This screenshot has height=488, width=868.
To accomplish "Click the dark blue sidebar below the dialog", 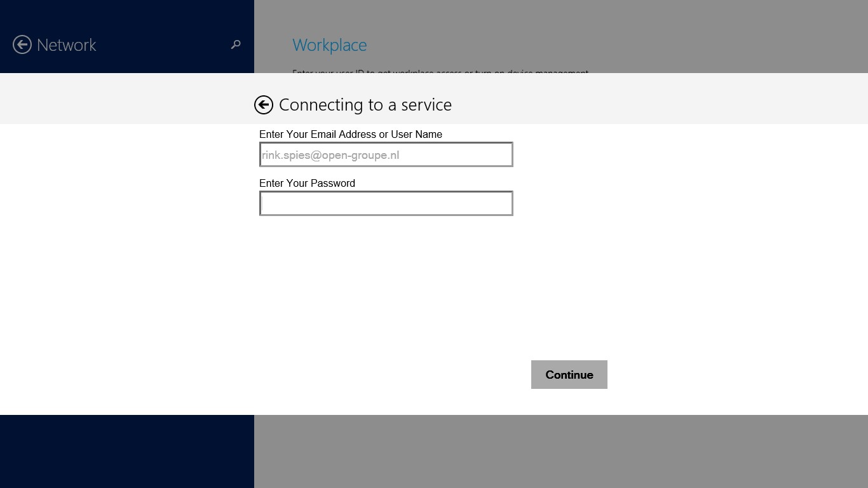I will pos(127,451).
